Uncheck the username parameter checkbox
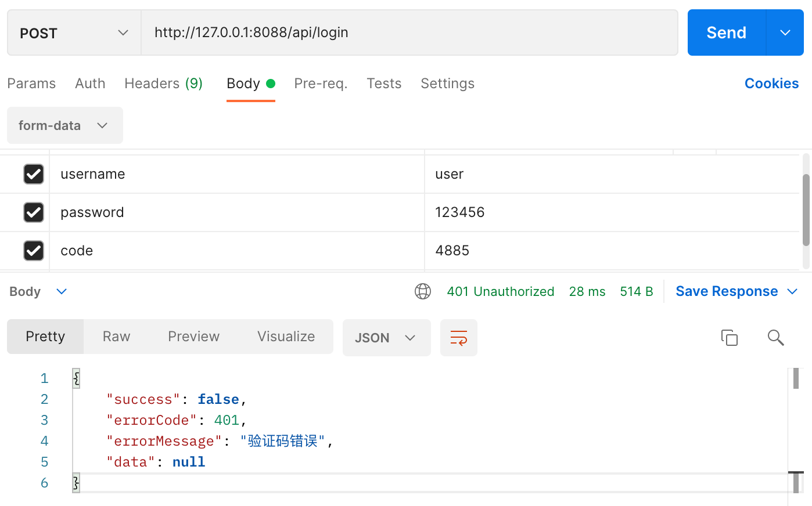 pos(34,174)
